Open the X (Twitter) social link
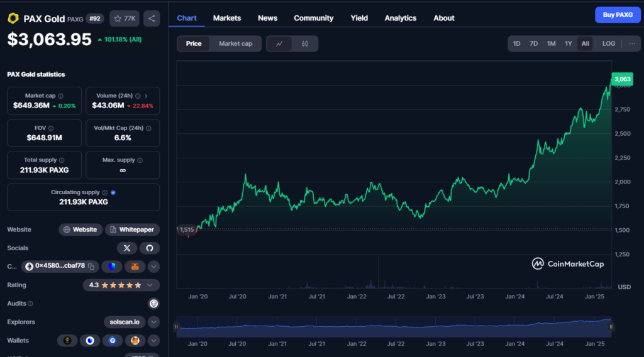This screenshot has width=644, height=357. pyautogui.click(x=127, y=248)
